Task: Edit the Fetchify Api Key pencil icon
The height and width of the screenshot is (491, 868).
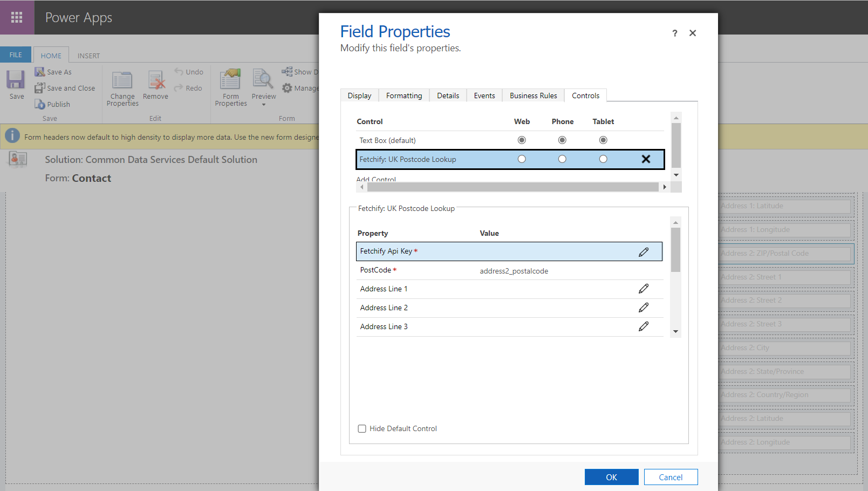Action: (644, 252)
